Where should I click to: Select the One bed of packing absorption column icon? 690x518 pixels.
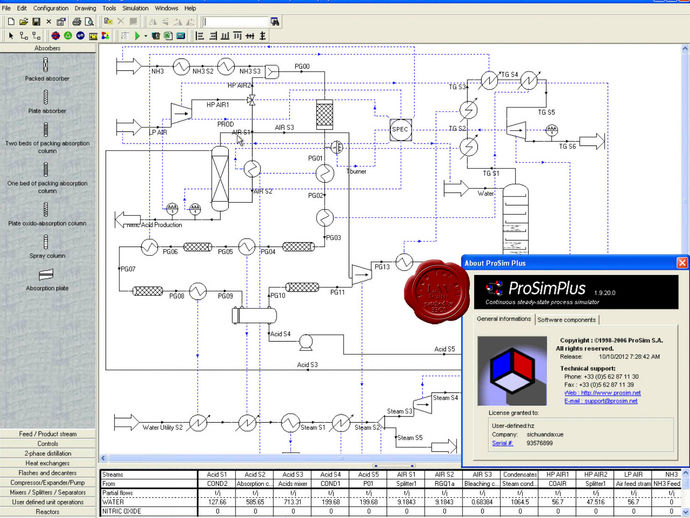click(46, 169)
